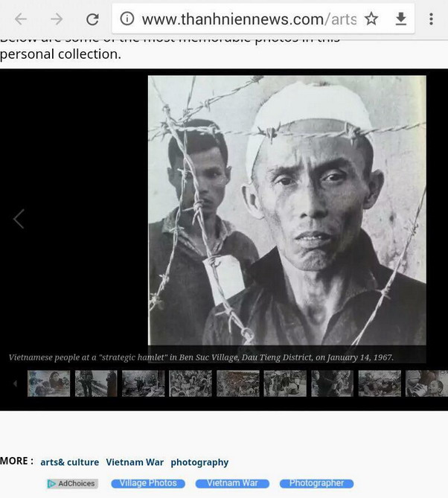This screenshot has width=448, height=498.
Task: Select the fifth thumbnail in the gallery strip
Action: [238, 383]
